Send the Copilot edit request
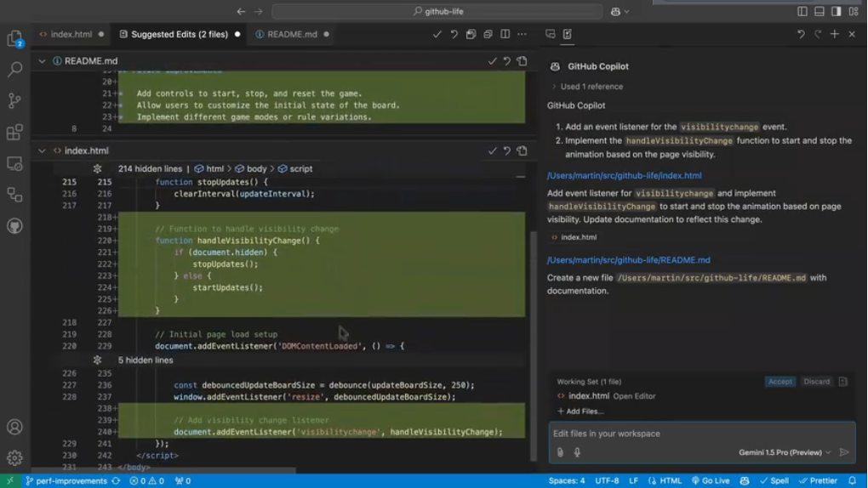868x488 pixels. [x=844, y=452]
